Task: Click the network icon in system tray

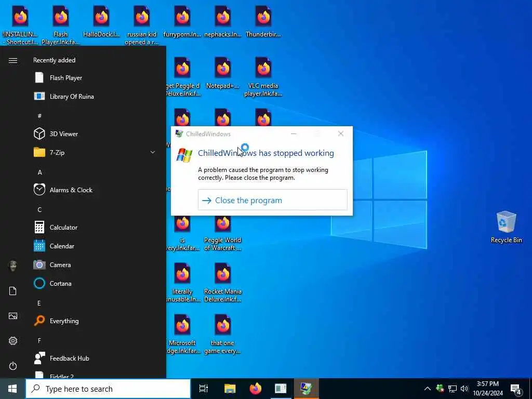Action: point(453,389)
